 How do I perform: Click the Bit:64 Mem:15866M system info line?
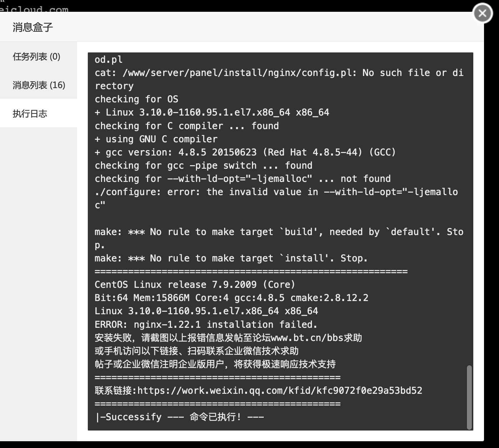click(231, 298)
